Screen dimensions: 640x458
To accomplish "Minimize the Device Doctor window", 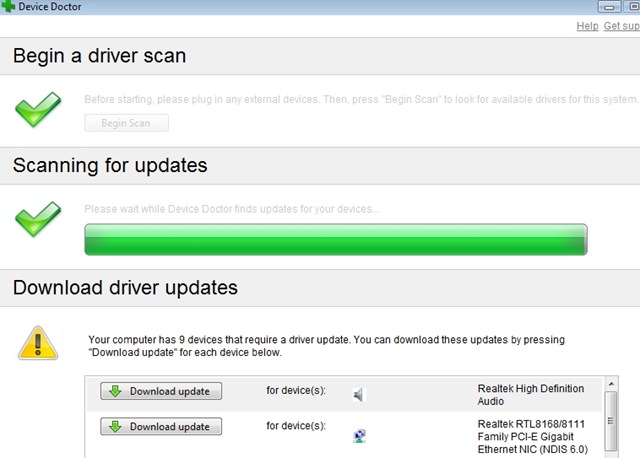I will coord(609,7).
